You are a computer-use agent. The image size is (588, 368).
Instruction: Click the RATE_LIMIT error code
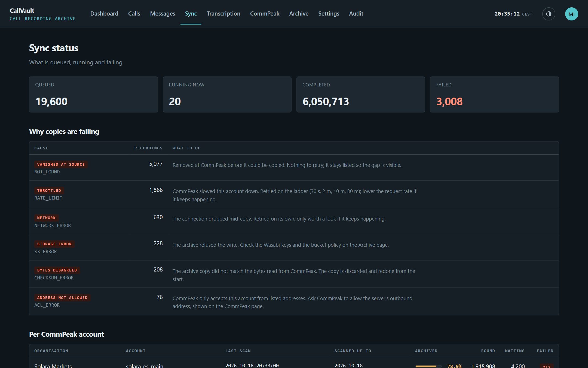[x=48, y=198]
